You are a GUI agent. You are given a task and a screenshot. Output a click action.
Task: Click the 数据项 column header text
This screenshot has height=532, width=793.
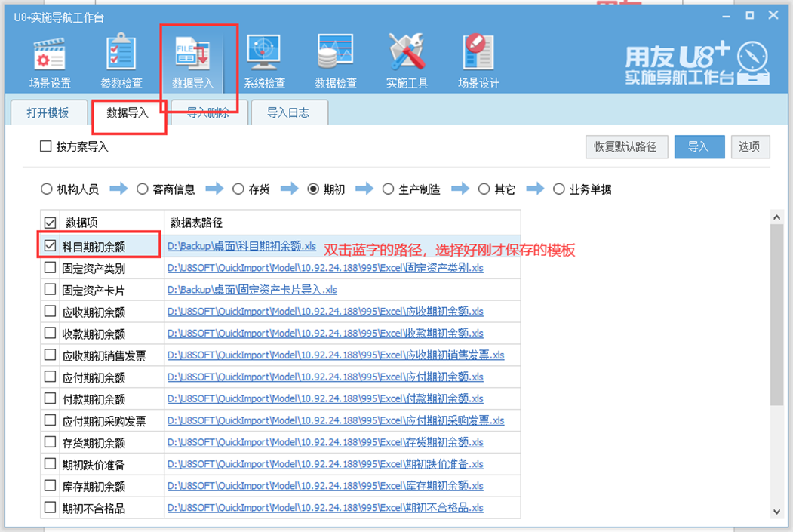(81, 223)
